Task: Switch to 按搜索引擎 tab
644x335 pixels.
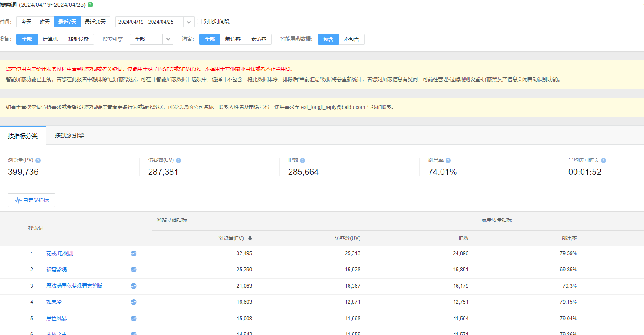Action: pos(70,135)
